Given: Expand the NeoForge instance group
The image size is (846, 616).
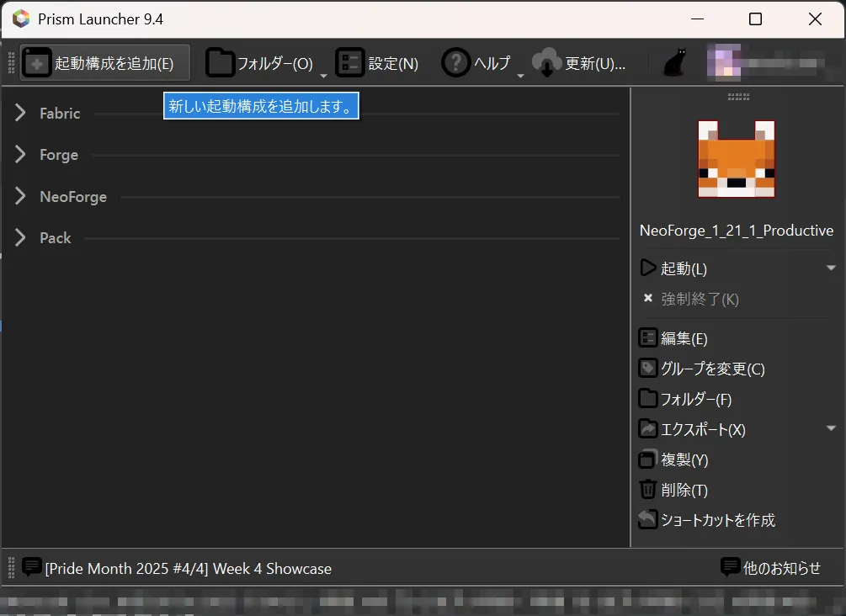Looking at the screenshot, I should (x=21, y=197).
